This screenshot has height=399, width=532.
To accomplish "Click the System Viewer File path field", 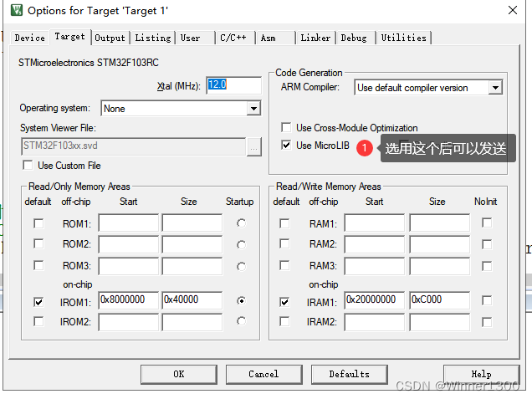I will tap(133, 146).
